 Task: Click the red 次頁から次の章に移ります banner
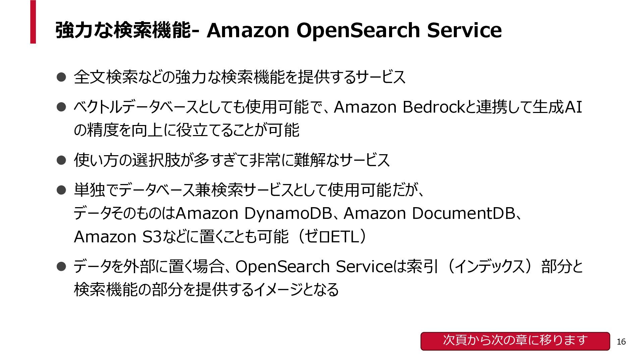[x=515, y=341]
